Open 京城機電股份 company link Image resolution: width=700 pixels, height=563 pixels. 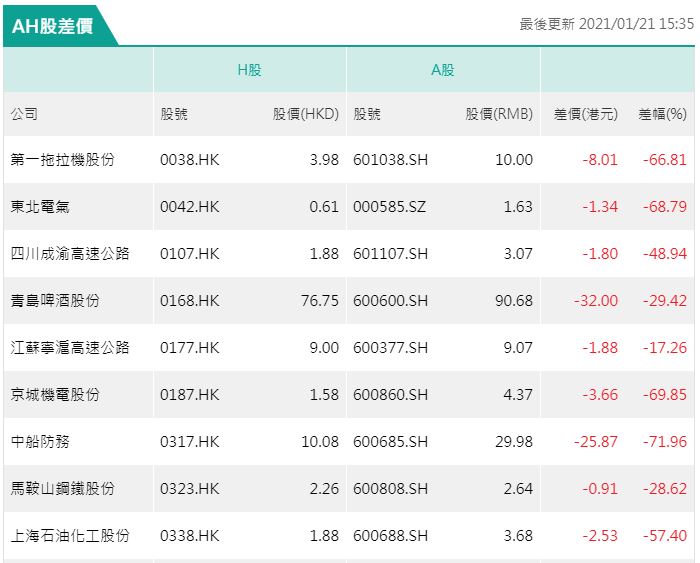point(55,394)
